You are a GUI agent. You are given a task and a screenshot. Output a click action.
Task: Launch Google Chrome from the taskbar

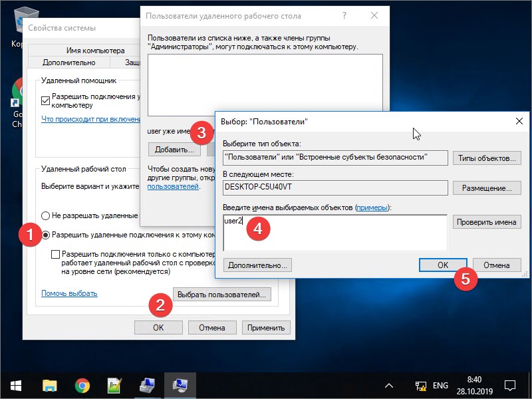point(82,386)
